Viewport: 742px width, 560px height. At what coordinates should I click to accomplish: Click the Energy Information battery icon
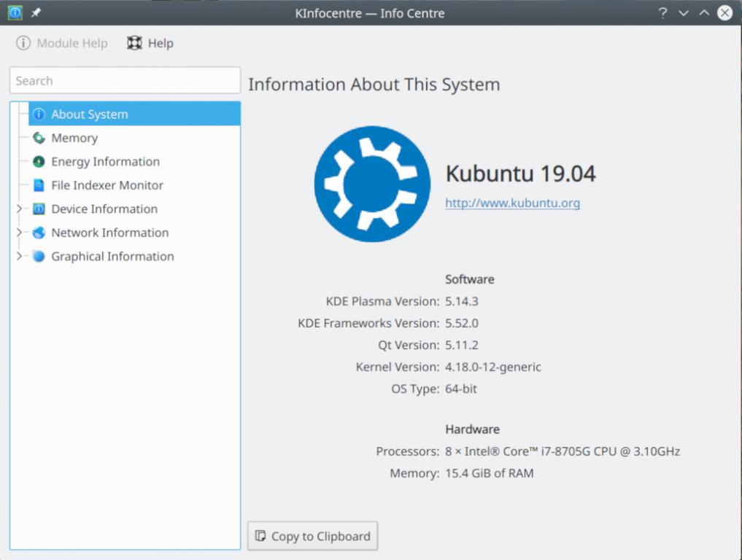point(39,162)
